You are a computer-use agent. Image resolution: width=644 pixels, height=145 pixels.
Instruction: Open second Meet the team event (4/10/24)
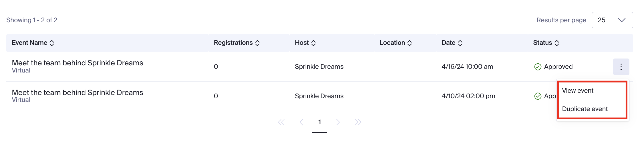click(77, 93)
